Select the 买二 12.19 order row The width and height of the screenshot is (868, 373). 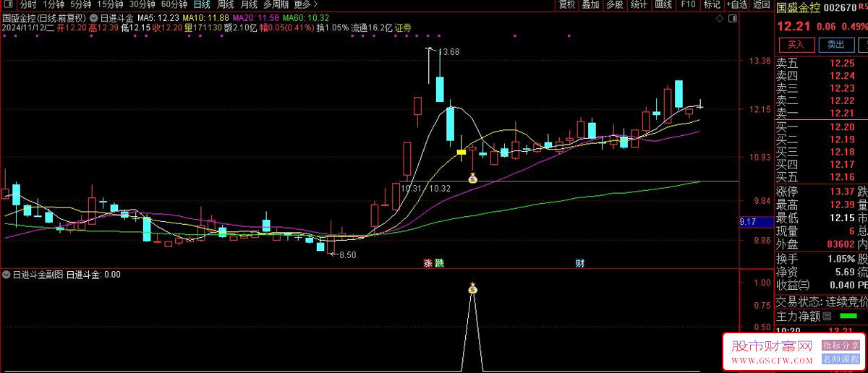[x=821, y=140]
